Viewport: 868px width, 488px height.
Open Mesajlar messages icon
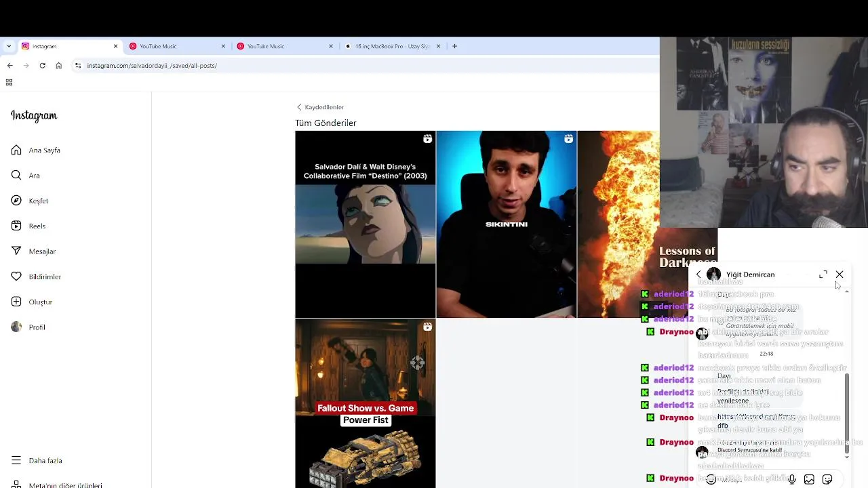click(x=16, y=251)
